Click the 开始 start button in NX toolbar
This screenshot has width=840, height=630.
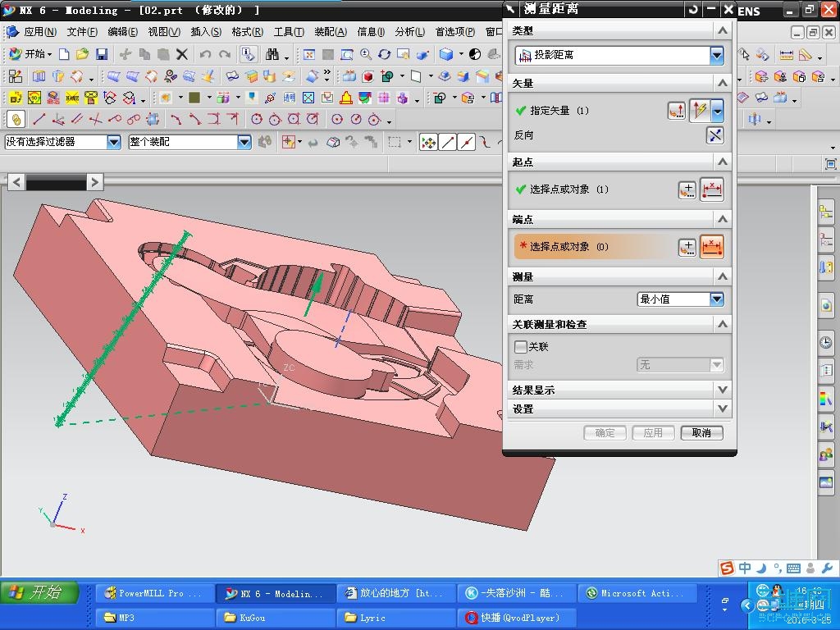(x=30, y=54)
